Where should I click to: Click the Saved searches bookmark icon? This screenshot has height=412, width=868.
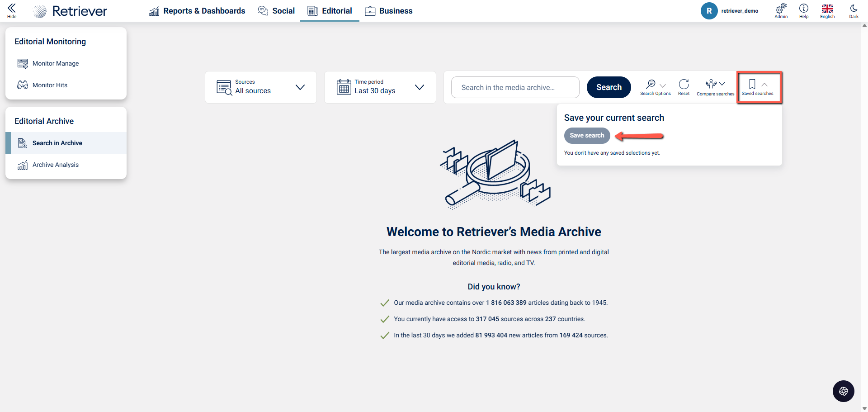coord(752,84)
